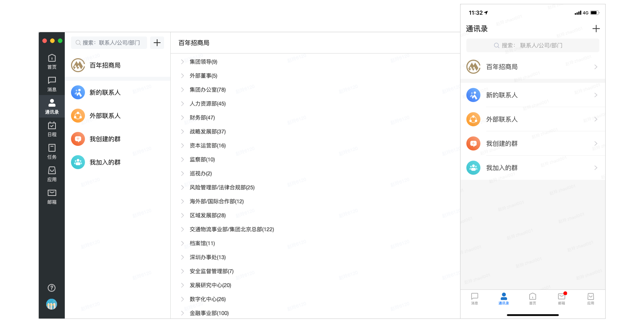Open the 应用 apps icon in desktop sidebar

pos(52,174)
